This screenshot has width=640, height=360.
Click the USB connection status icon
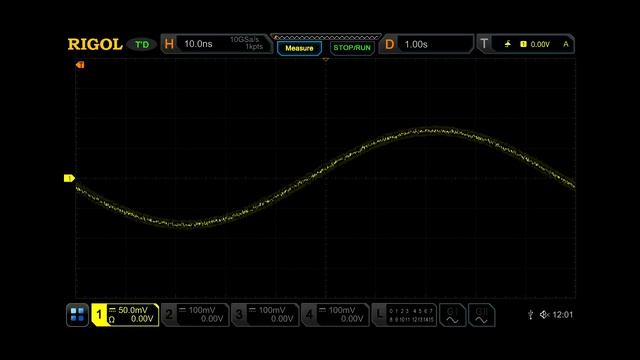coord(530,315)
